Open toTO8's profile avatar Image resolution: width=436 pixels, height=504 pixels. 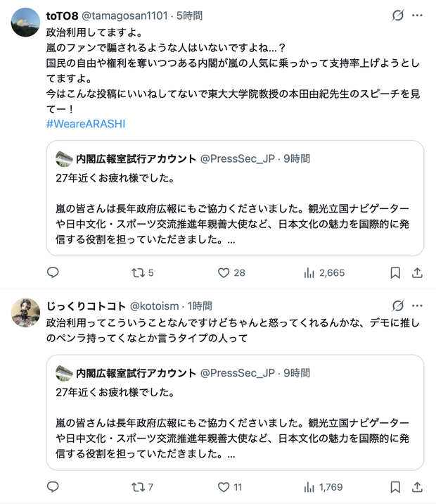point(25,23)
